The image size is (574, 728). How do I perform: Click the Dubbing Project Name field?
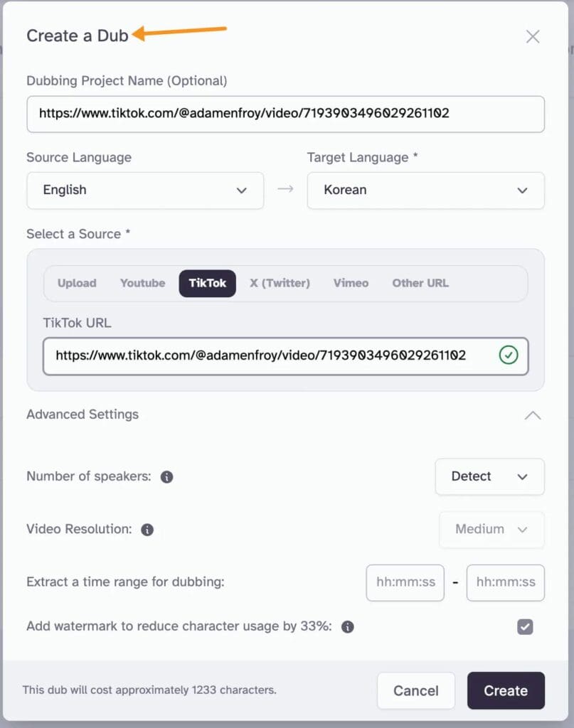click(285, 114)
